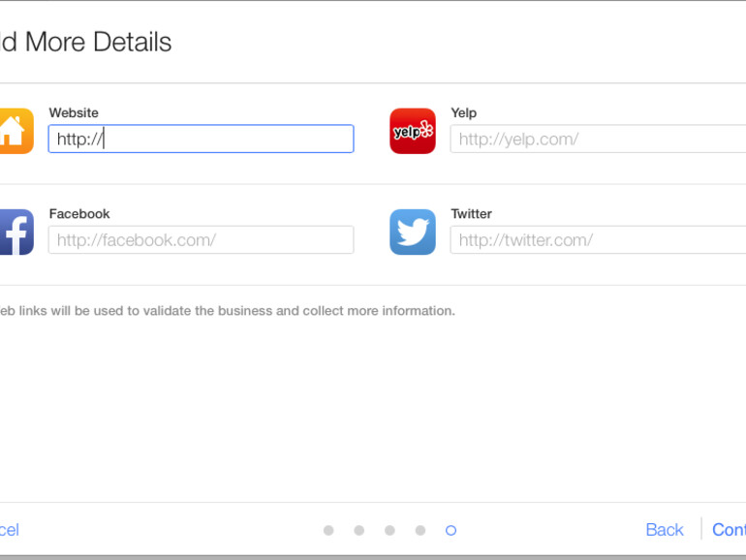Select the first page indicator dot
This screenshot has height=560, width=746.
click(x=328, y=530)
